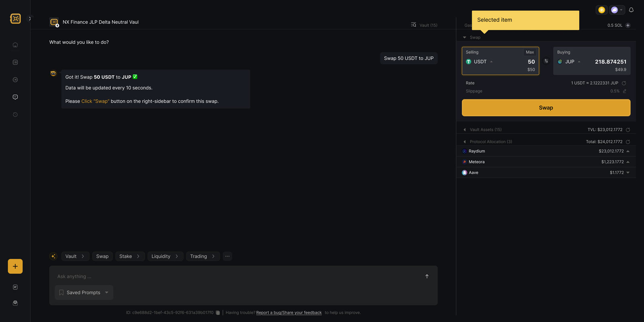Viewport: 644px width, 322px height.
Task: Open the USDT token selector
Action: click(479, 62)
